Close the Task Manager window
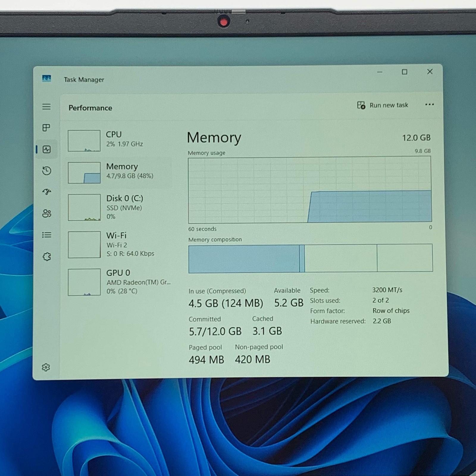This screenshot has height=476, width=476. tap(430, 72)
